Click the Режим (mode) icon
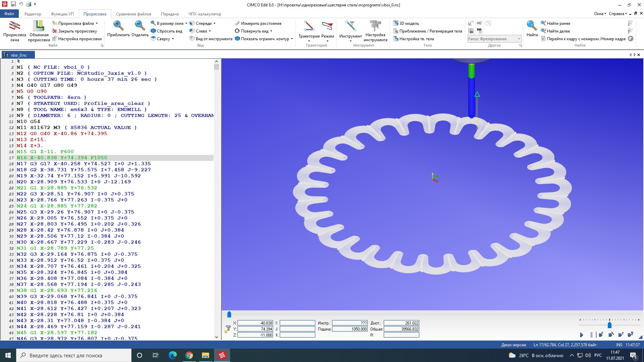Screen dimensions: 644x362 pos(327,26)
